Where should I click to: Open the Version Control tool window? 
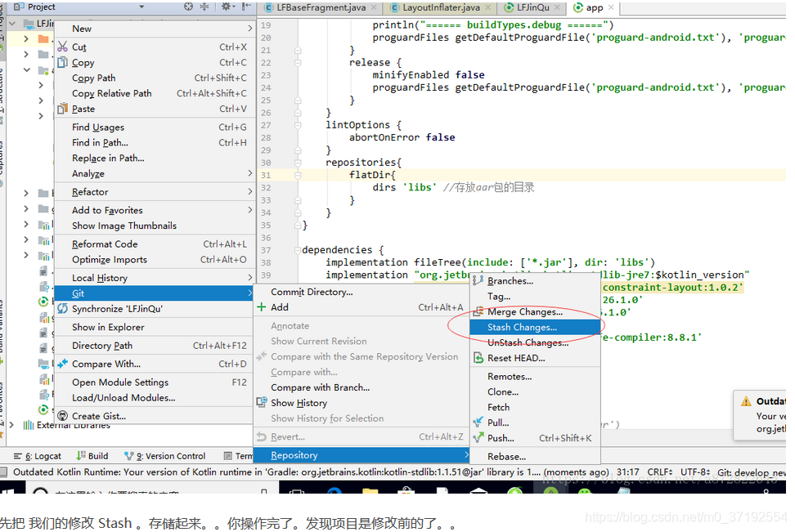point(164,456)
